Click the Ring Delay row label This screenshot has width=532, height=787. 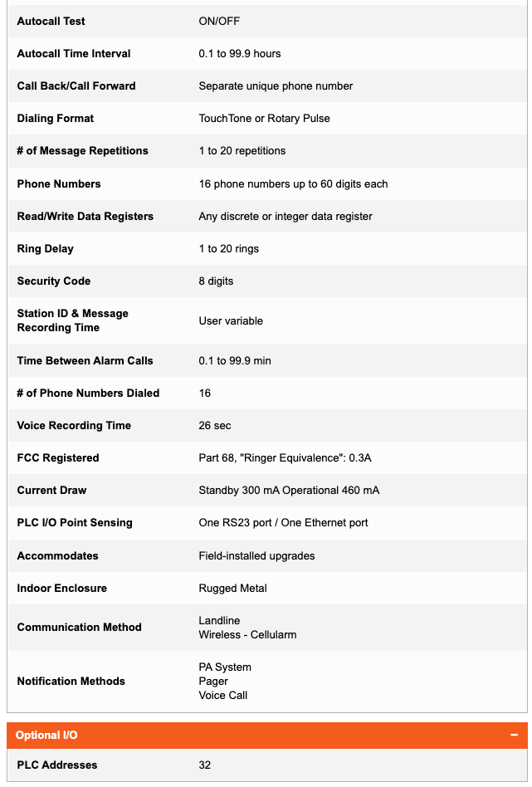[45, 248]
